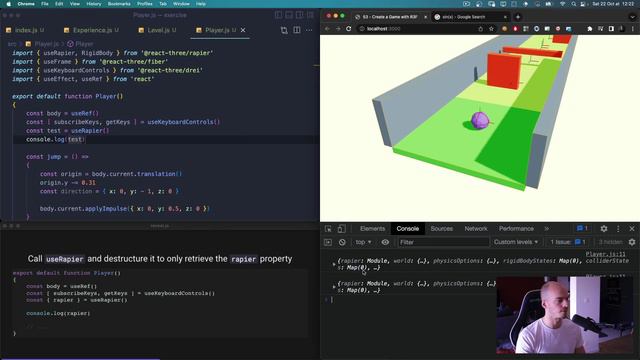This screenshot has height=360, width=640.
Task: Open the File menu in macOS menu bar
Action: [x=44, y=4]
